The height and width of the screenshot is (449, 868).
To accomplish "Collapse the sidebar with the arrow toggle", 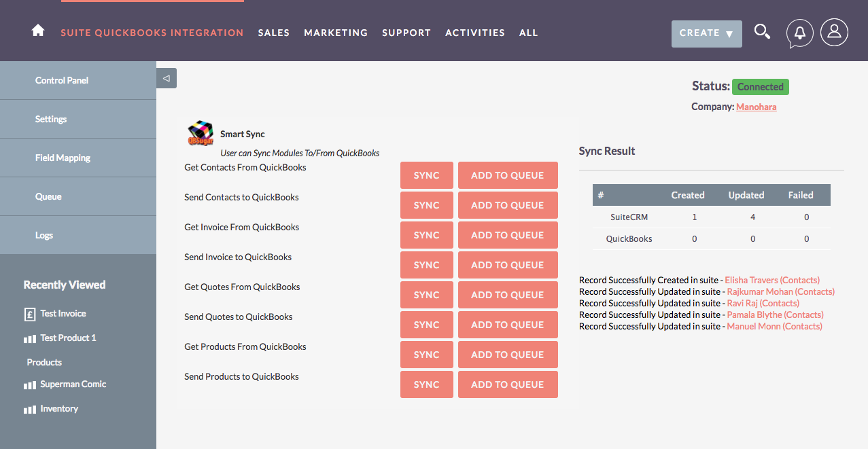I will [x=167, y=78].
